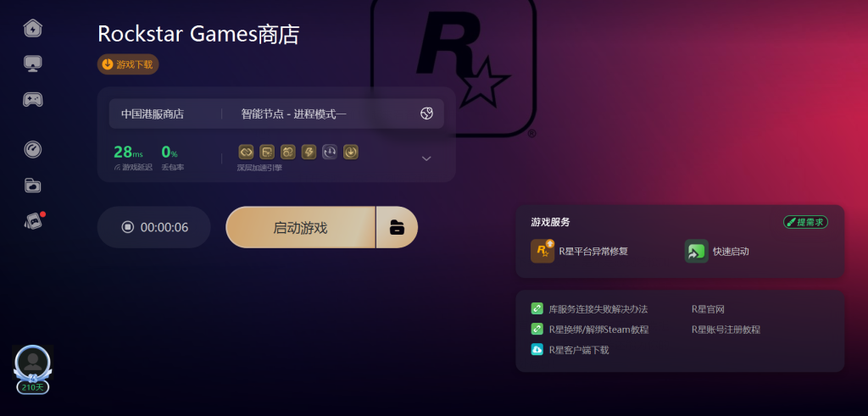Click the globe icon in node selector
Screen dimensions: 868x416
tap(426, 114)
